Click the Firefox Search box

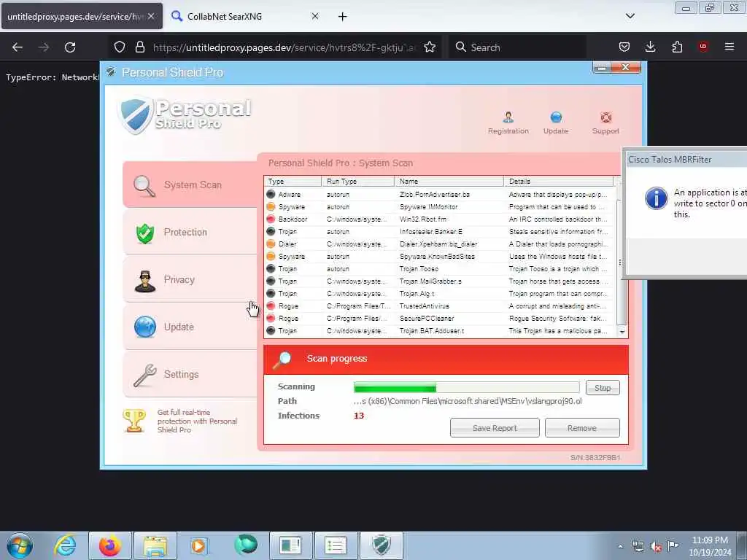tap(518, 47)
